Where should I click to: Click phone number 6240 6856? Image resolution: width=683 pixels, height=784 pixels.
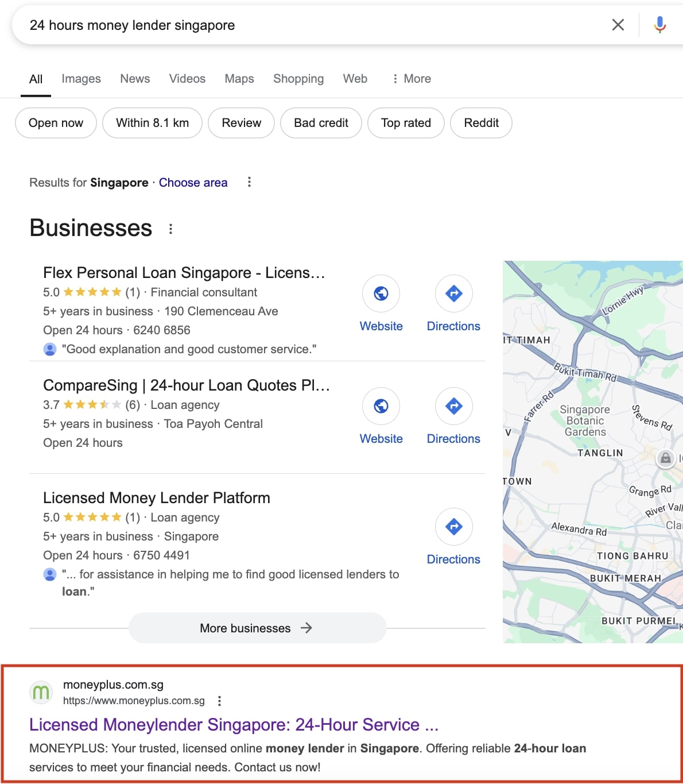pyautogui.click(x=162, y=330)
